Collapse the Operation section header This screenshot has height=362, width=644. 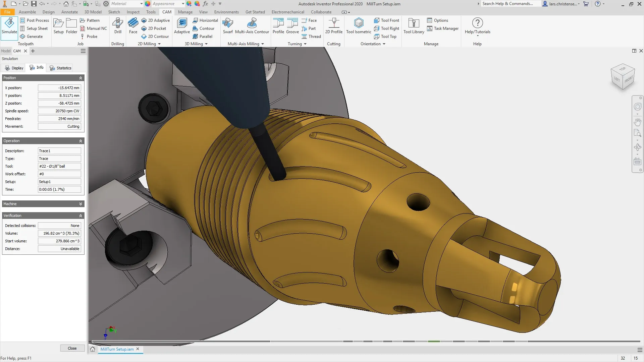click(80, 141)
